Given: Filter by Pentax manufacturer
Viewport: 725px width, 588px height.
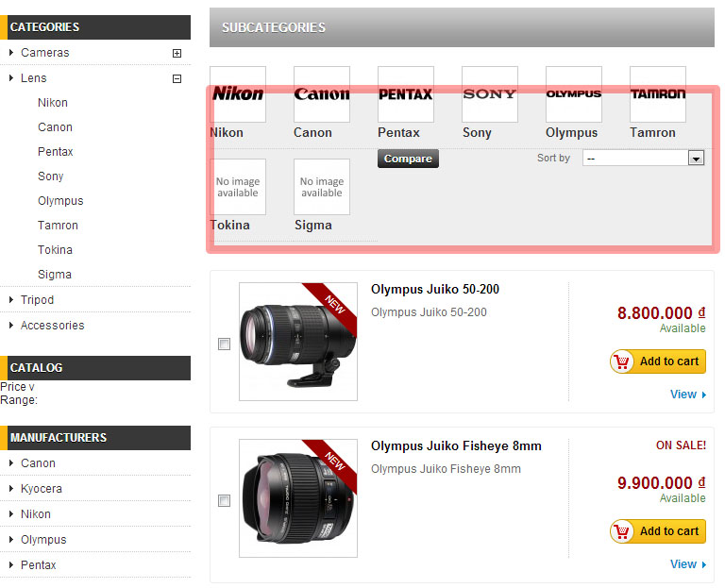Looking at the screenshot, I should (x=39, y=565).
